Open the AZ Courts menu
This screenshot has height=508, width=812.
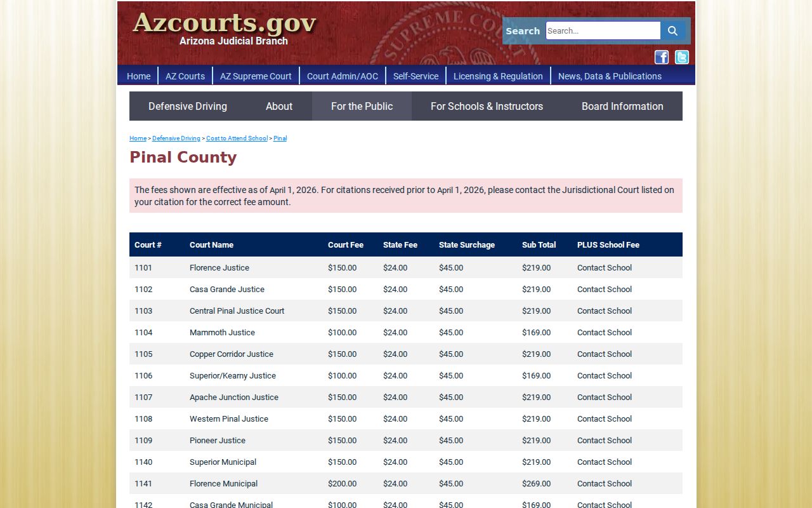tap(185, 76)
